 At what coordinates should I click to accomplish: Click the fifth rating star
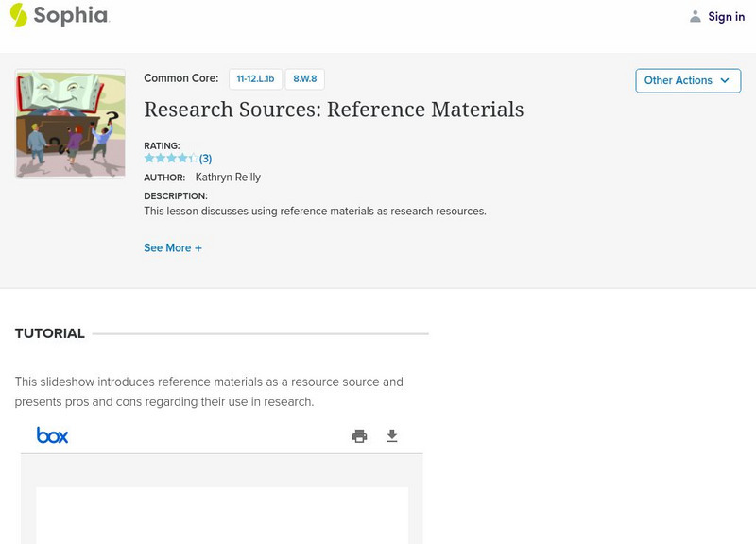click(x=194, y=159)
